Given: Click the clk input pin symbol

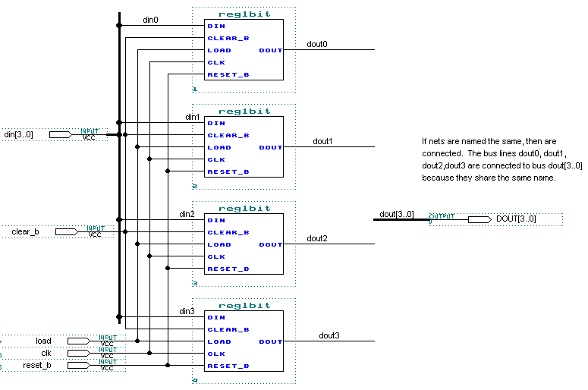Looking at the screenshot, I should pos(79,353).
